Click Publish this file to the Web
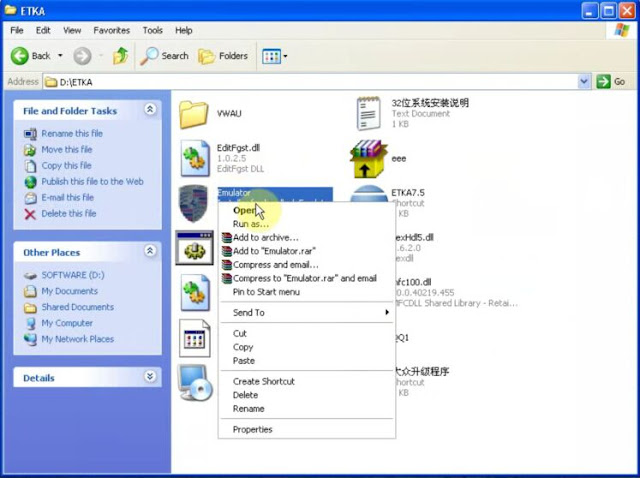 [x=92, y=182]
